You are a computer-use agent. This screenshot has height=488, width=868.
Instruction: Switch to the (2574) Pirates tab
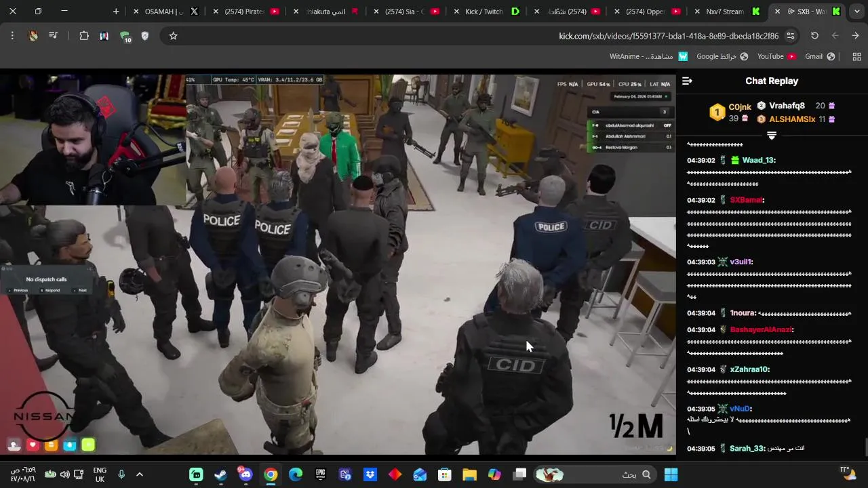pos(245,12)
